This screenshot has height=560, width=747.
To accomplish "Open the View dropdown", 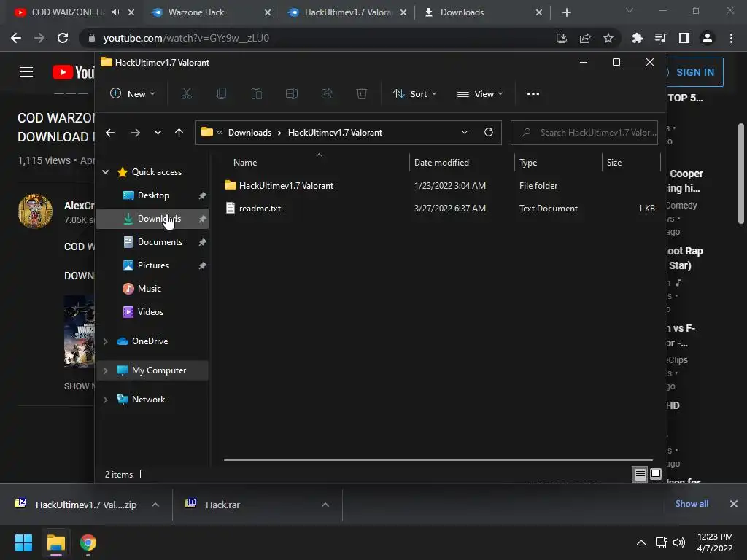I will (480, 94).
